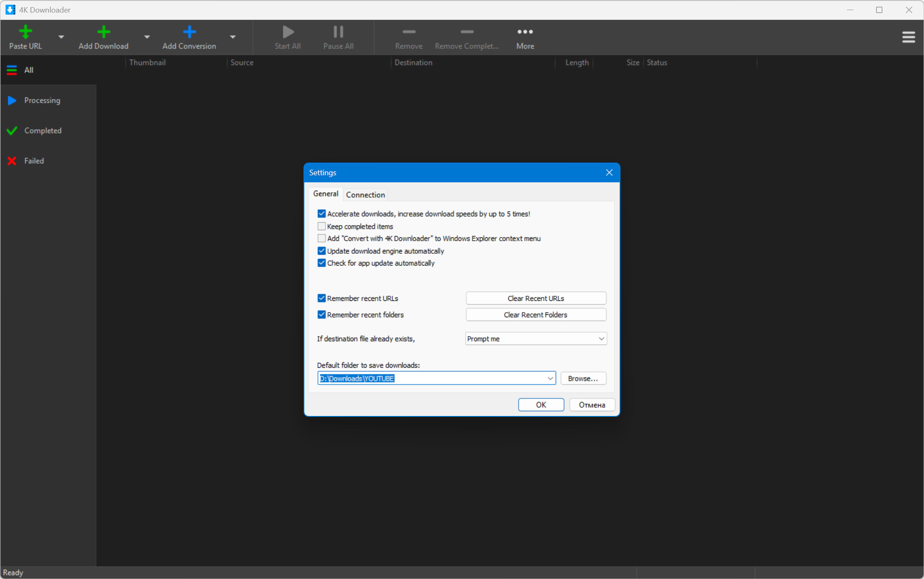Uncheck Accelerate downloads option
Viewport: 924px width, 579px height.
[x=322, y=214]
